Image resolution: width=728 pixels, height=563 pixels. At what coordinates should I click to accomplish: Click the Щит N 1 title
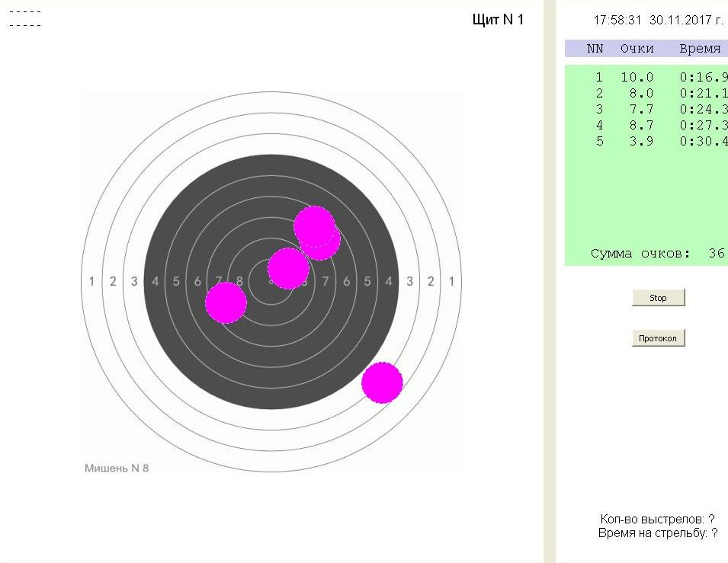tap(498, 20)
